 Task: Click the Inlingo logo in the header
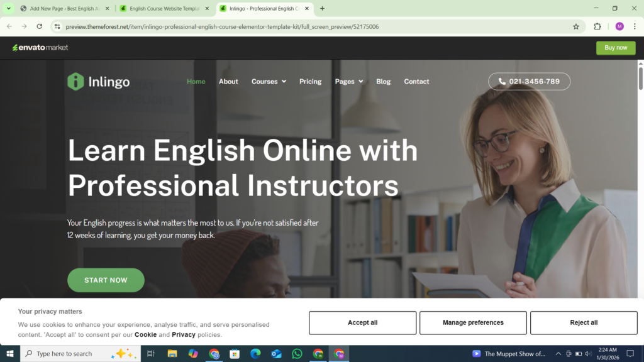pos(97,81)
